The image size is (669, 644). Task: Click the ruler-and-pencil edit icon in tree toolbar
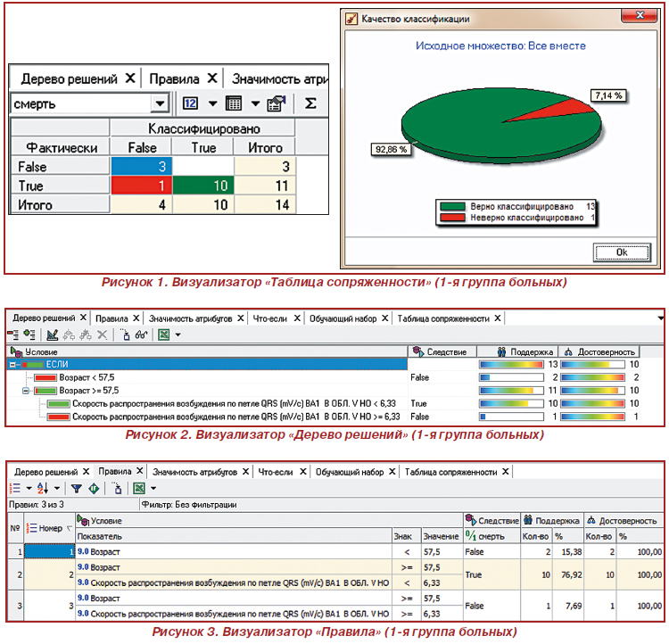click(x=52, y=335)
